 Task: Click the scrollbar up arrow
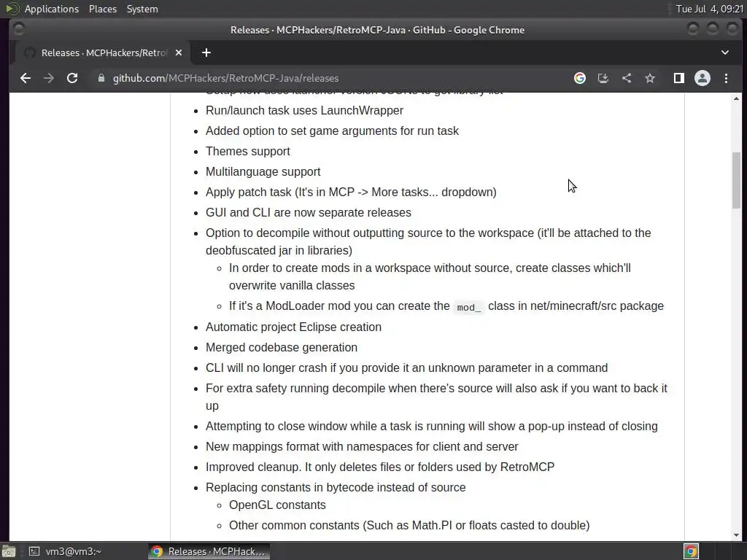click(x=736, y=98)
